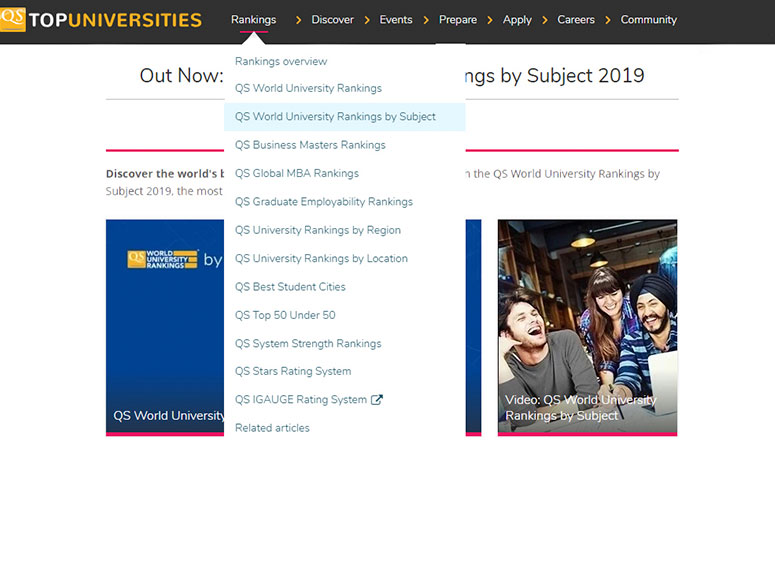
Task: Open the video thumbnail with laughing students
Action: pyautogui.click(x=587, y=328)
